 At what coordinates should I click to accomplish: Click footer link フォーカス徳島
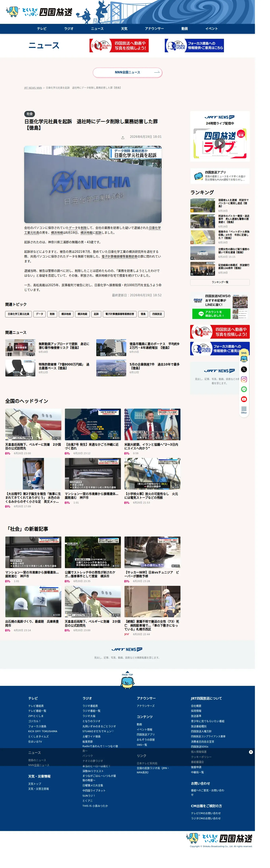(37, 726)
